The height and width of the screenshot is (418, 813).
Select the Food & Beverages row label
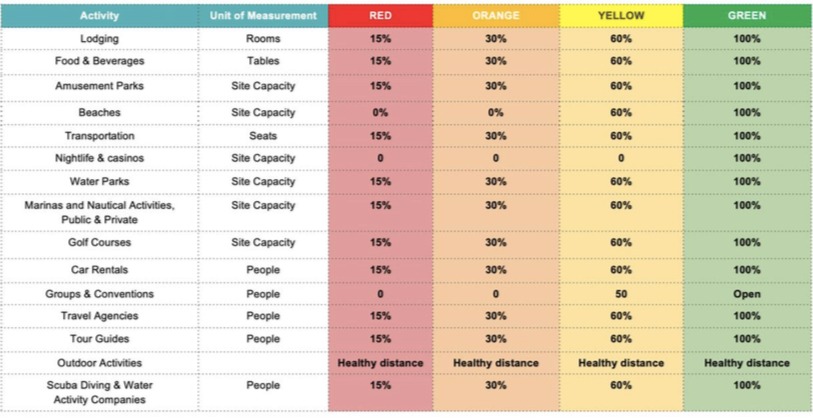point(100,61)
